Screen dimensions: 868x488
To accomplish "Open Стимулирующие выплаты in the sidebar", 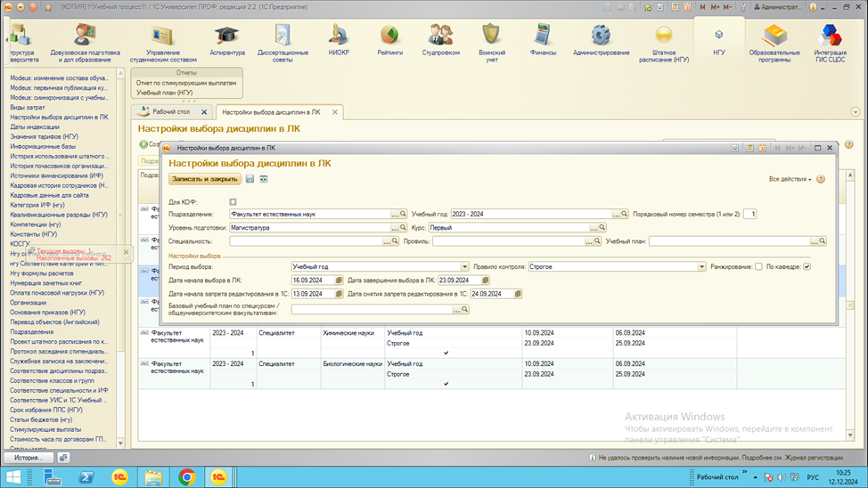I will coord(45,429).
